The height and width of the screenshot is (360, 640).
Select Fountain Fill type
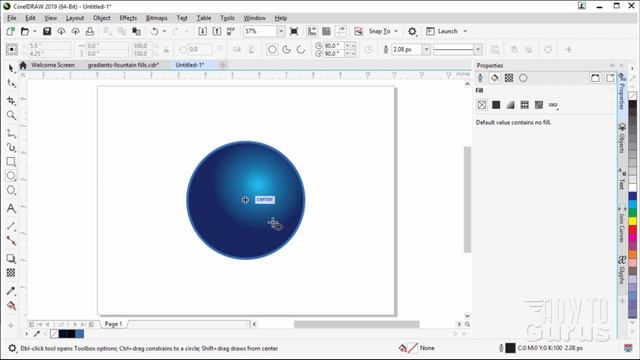(x=510, y=105)
